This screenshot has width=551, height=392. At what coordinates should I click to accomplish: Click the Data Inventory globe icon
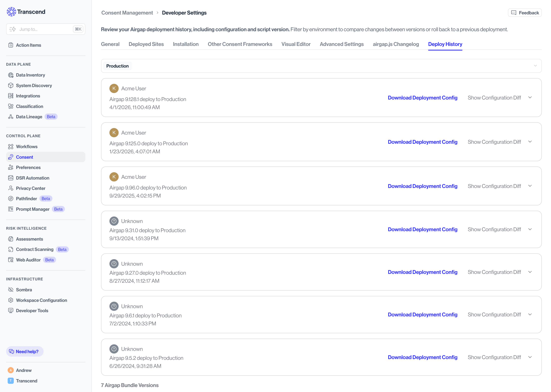11,75
